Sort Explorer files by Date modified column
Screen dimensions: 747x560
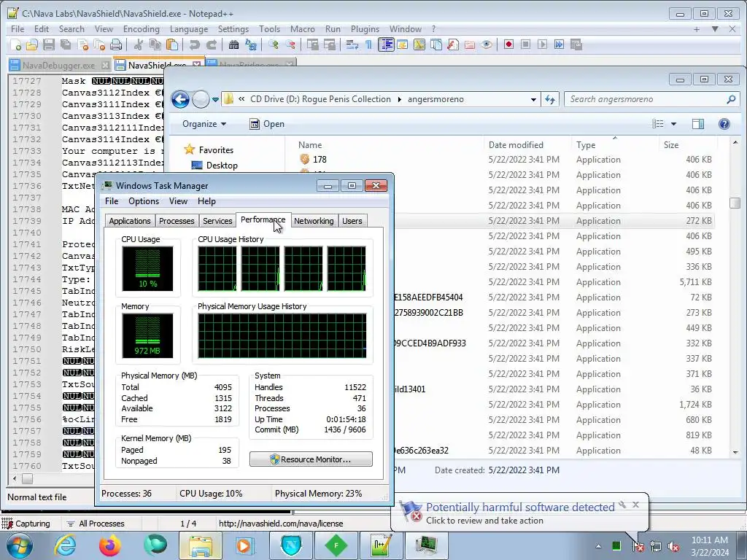pyautogui.click(x=516, y=145)
